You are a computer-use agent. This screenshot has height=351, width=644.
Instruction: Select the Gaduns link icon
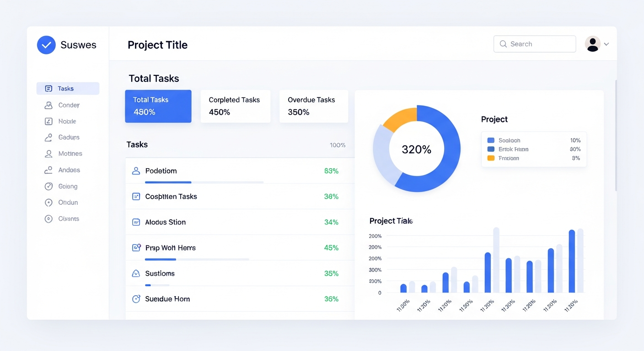click(x=48, y=137)
